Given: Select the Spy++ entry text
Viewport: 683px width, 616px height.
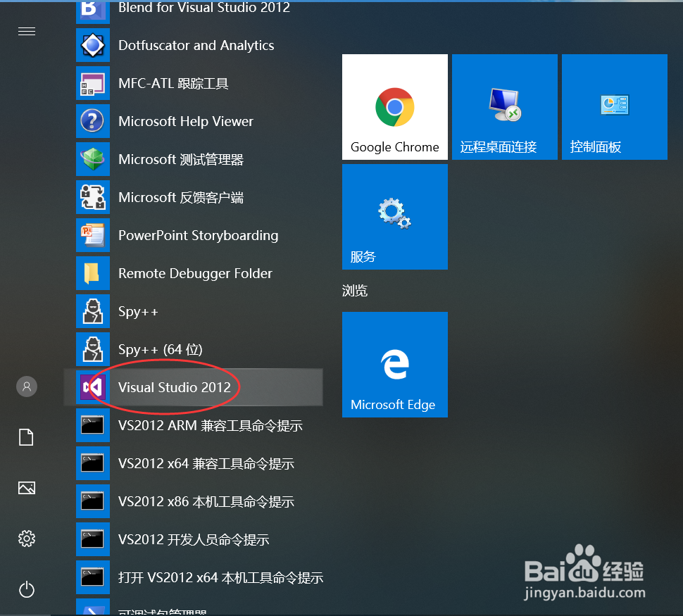Looking at the screenshot, I should [x=138, y=312].
